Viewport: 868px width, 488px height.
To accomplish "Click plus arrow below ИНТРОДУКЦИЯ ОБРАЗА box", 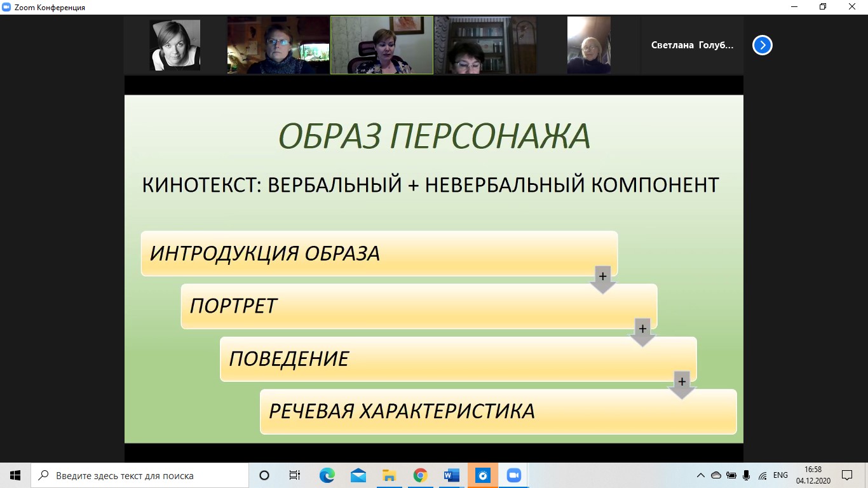I will click(x=602, y=279).
